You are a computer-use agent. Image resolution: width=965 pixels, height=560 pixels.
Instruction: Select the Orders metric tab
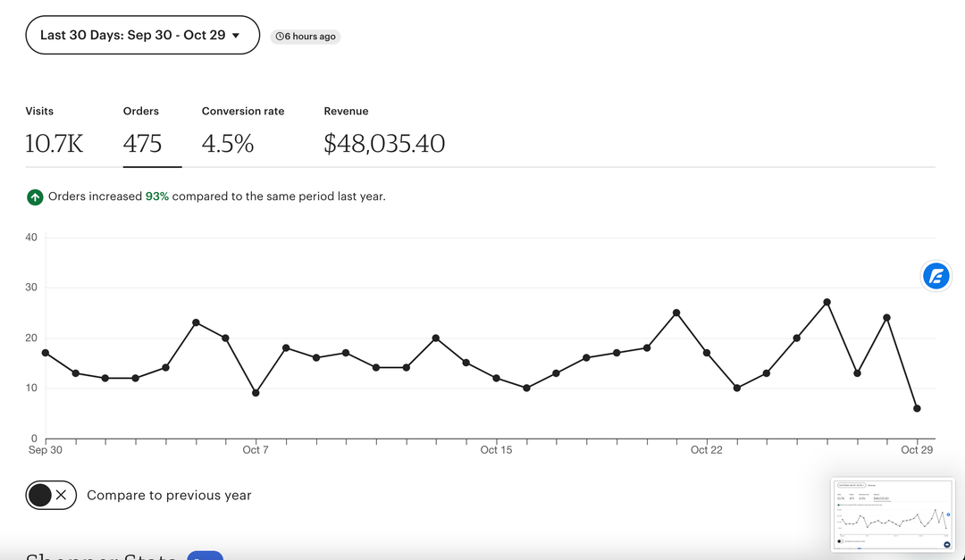point(142,132)
